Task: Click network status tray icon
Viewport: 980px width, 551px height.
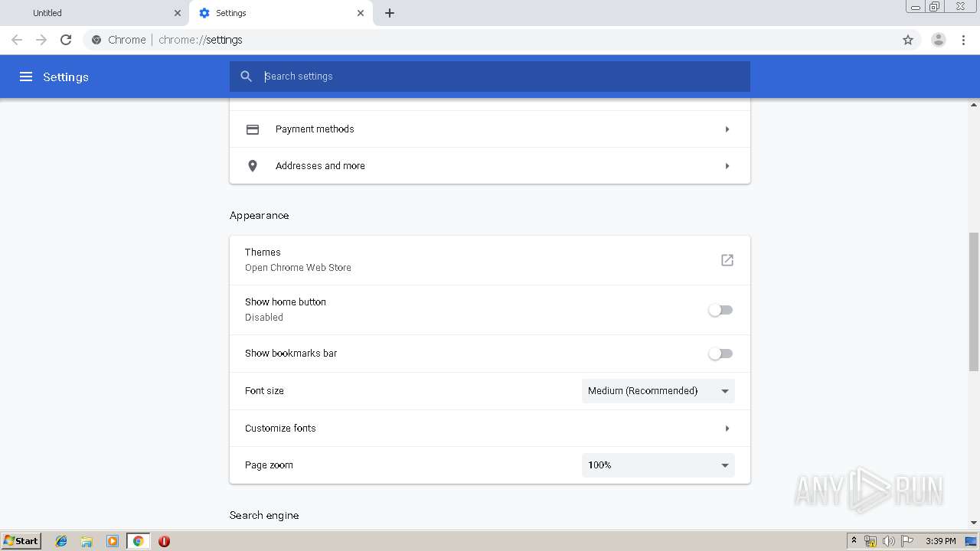Action: coord(871,541)
